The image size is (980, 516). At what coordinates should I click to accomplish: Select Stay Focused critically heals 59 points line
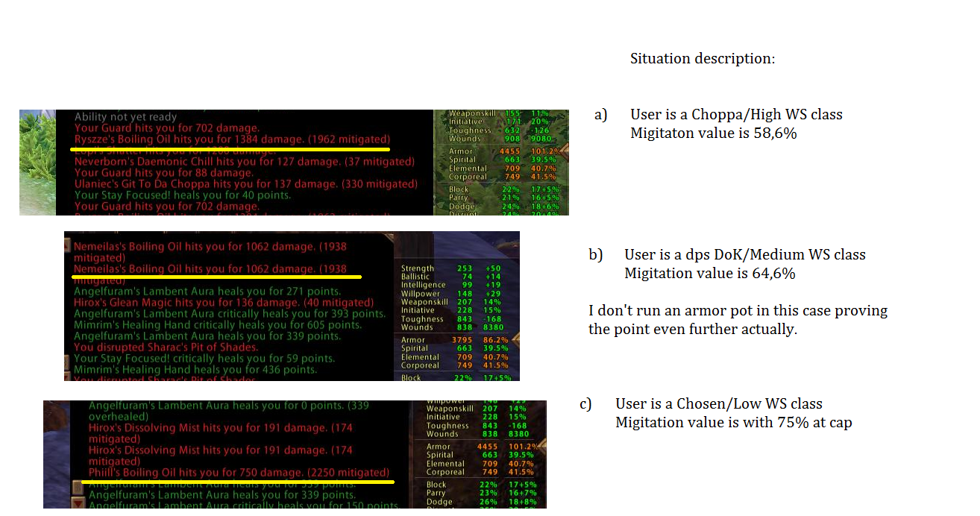tap(205, 359)
